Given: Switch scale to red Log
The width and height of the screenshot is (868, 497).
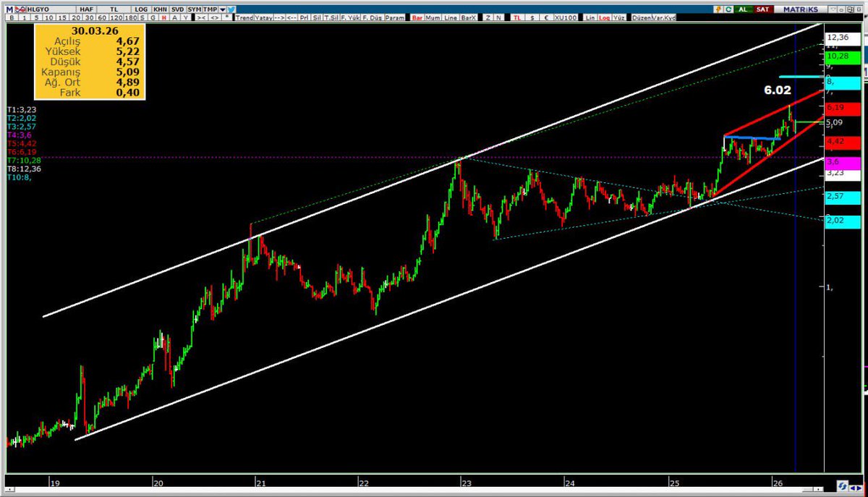Looking at the screenshot, I should click(x=604, y=17).
